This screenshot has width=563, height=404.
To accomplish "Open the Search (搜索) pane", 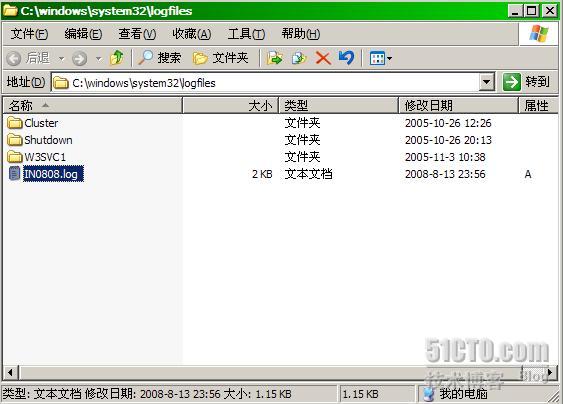I will tap(160, 57).
